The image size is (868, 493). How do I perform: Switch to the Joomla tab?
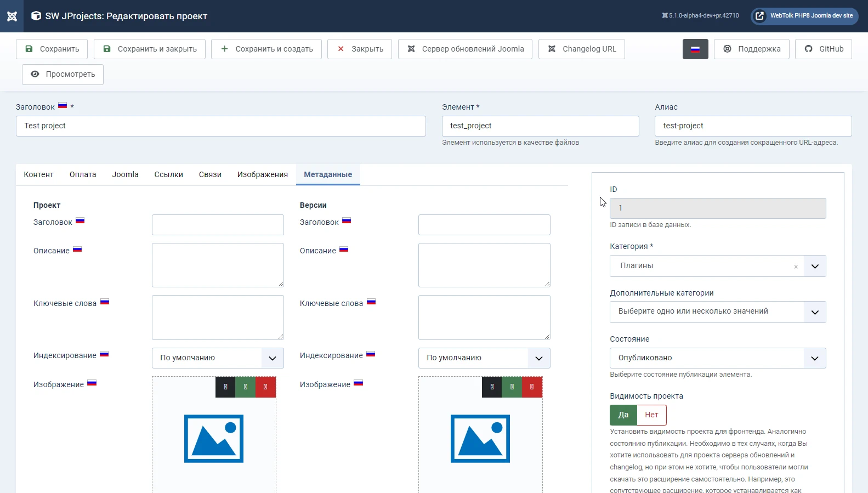[x=125, y=174]
